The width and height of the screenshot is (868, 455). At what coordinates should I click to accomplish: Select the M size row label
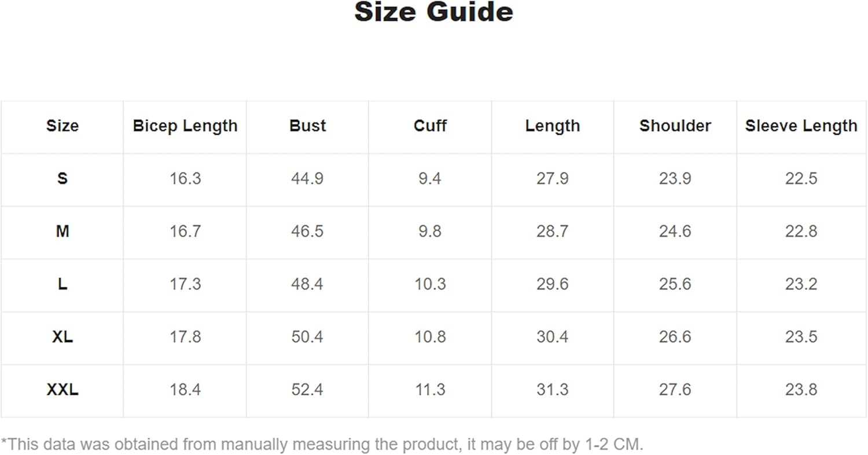click(62, 232)
